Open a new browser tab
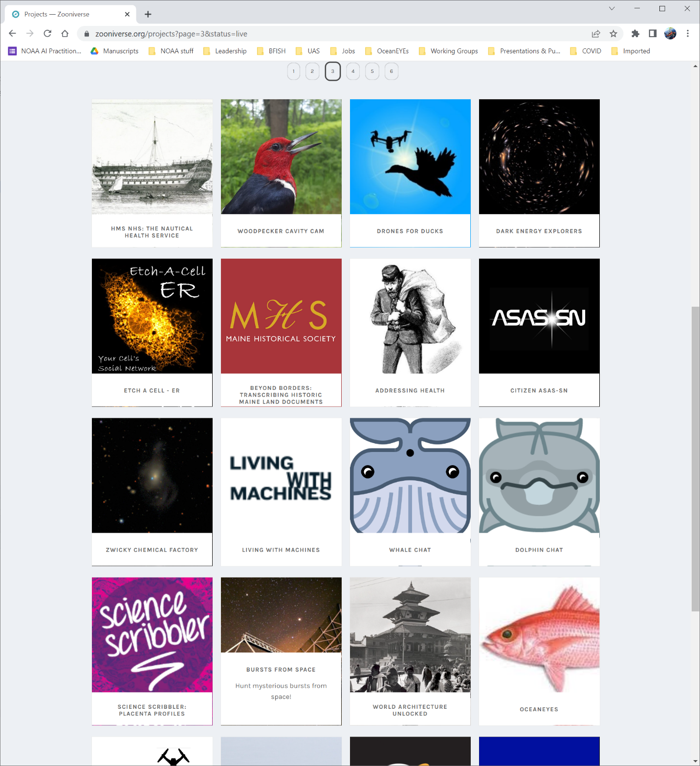Viewport: 700px width, 766px height. (x=148, y=14)
